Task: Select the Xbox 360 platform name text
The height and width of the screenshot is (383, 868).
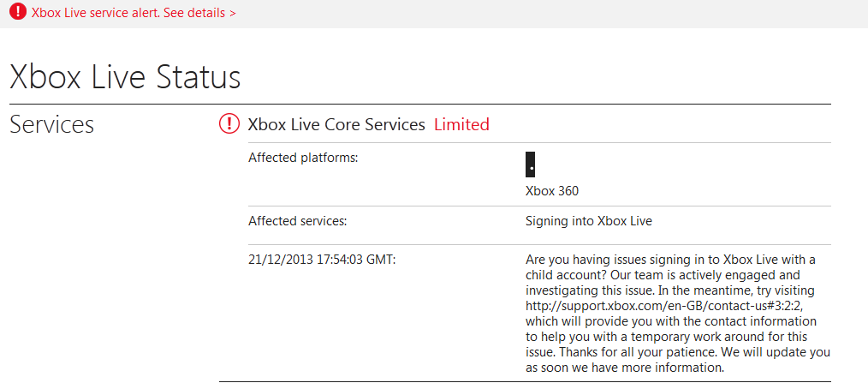Action: click(x=552, y=191)
